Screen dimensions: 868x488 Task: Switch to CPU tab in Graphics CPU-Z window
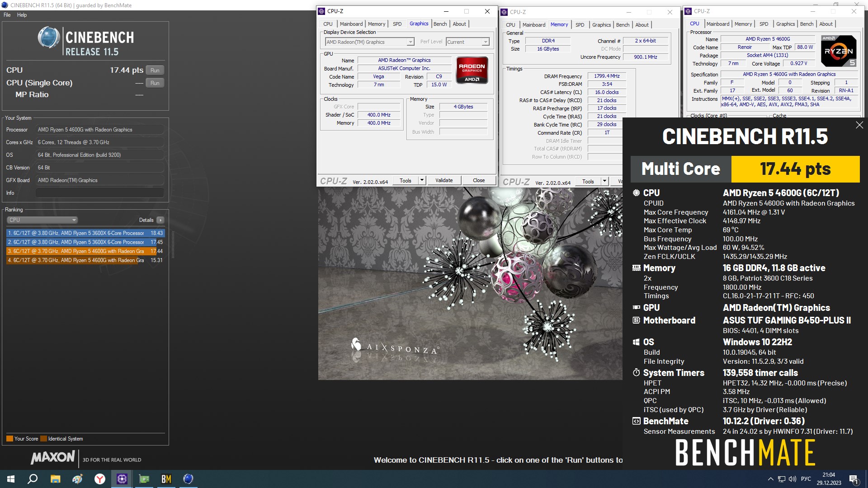[328, 24]
